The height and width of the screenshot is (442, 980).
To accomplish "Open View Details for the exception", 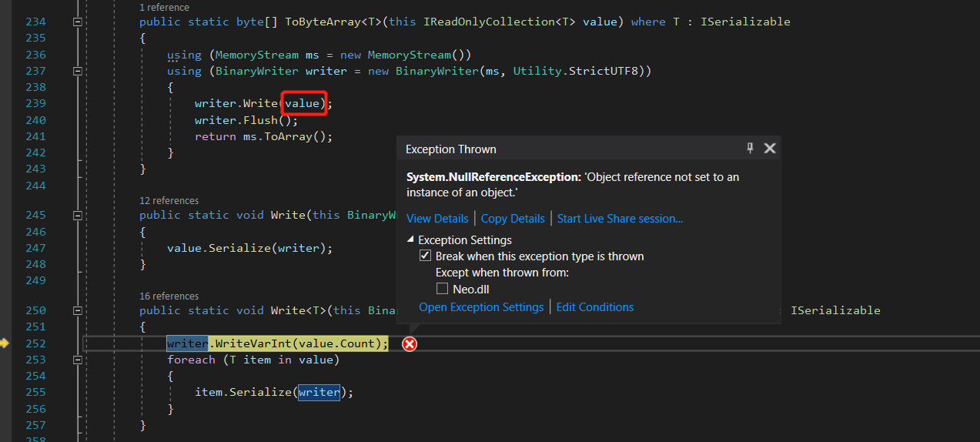I will point(437,219).
